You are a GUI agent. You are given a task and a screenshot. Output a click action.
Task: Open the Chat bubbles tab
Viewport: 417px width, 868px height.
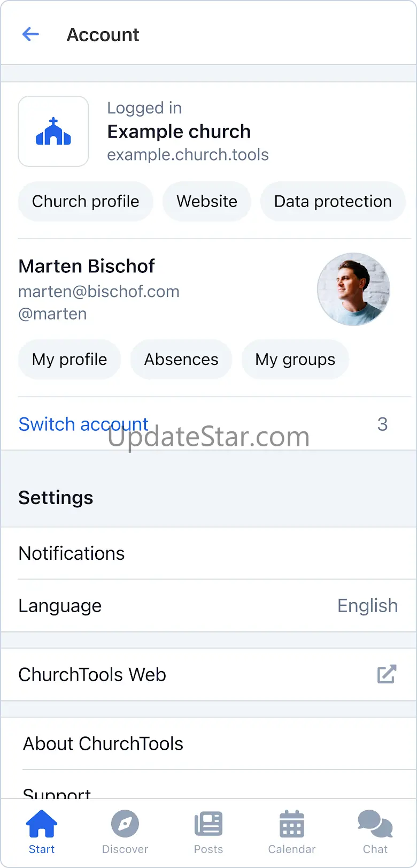point(375,832)
